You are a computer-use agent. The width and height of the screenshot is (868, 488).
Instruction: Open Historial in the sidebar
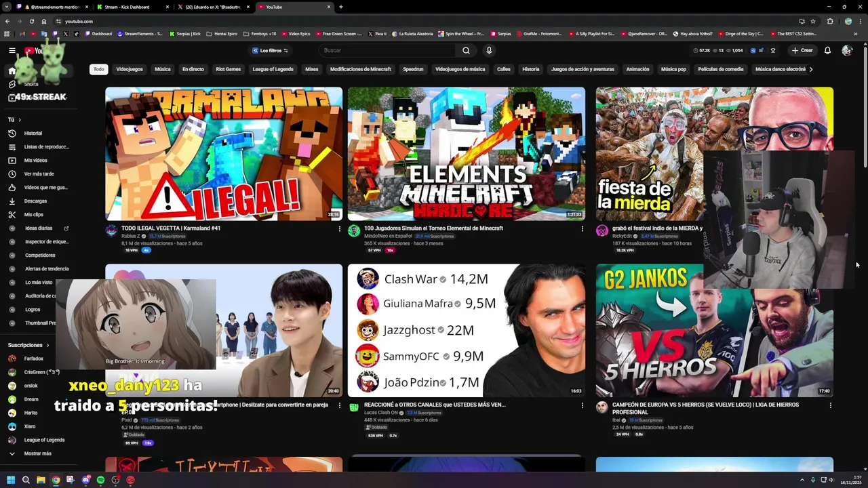pos(34,134)
